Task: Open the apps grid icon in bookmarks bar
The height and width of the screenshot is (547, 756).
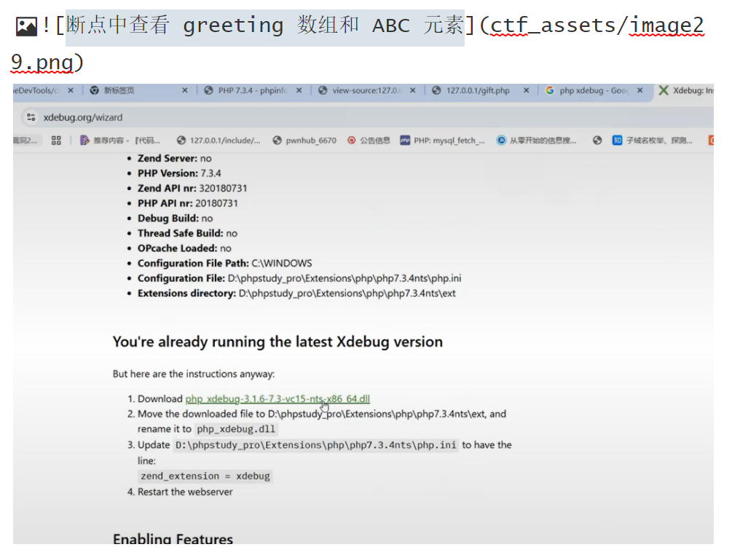Action: click(x=56, y=141)
